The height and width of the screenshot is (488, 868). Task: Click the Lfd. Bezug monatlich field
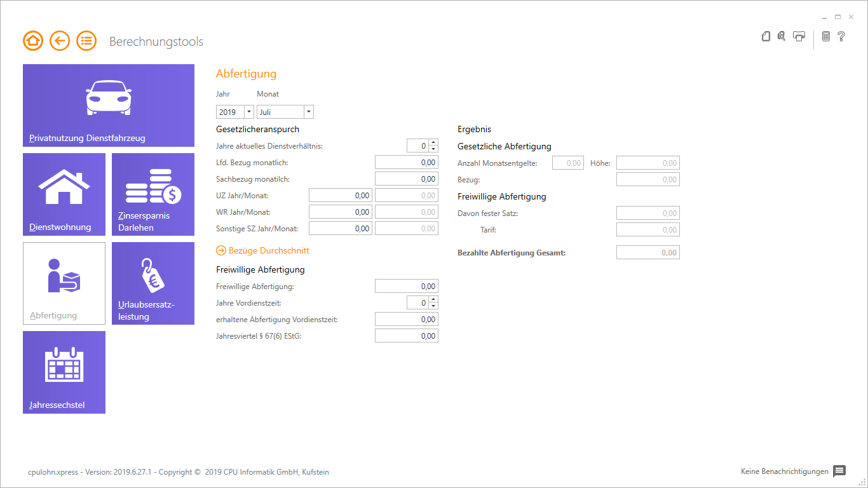407,163
